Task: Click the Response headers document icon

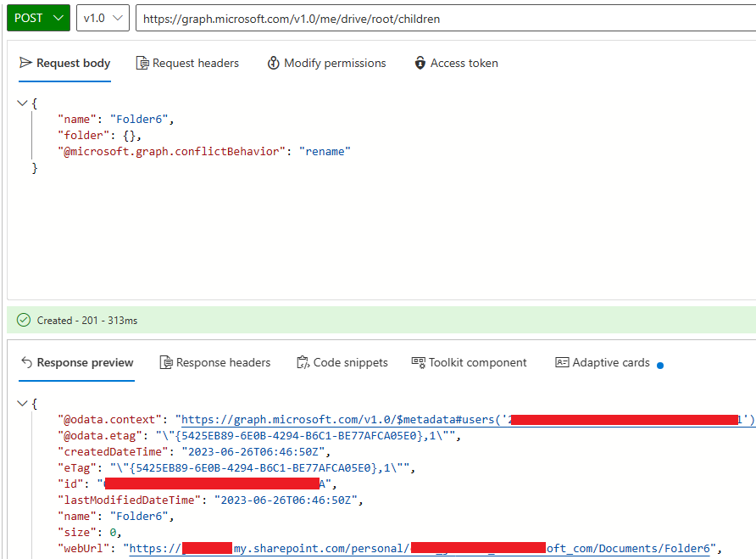Action: click(x=166, y=362)
